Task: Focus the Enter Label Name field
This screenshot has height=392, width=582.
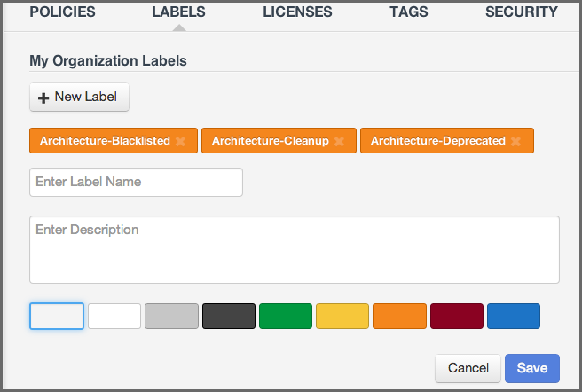Action: click(137, 183)
